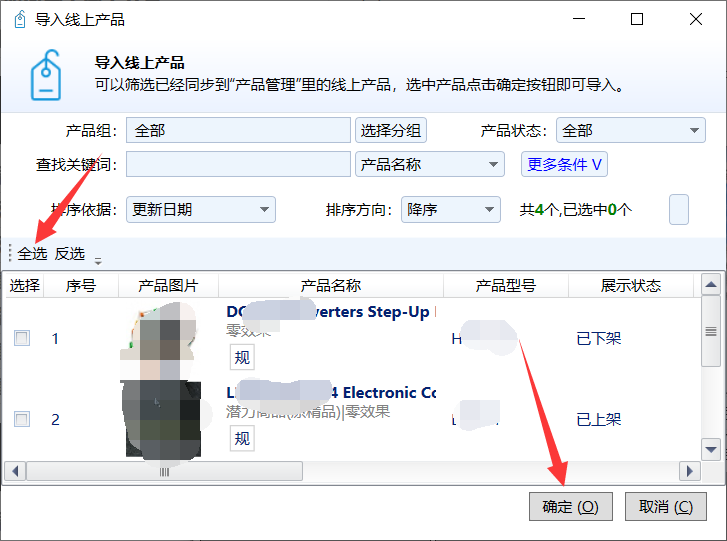Open the 产品状态 dropdown
727x541 pixels.
(631, 131)
